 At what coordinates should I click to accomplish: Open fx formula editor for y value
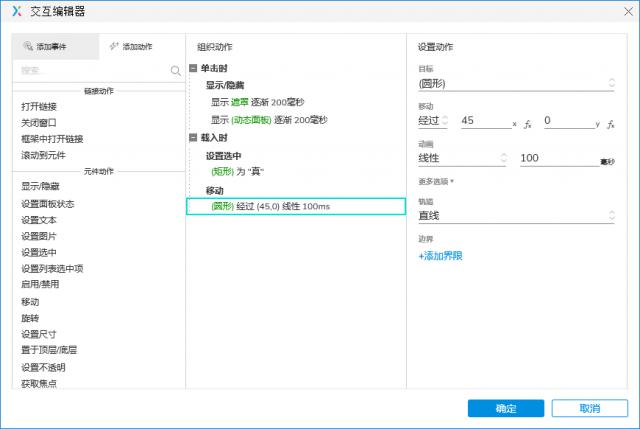[x=609, y=121]
